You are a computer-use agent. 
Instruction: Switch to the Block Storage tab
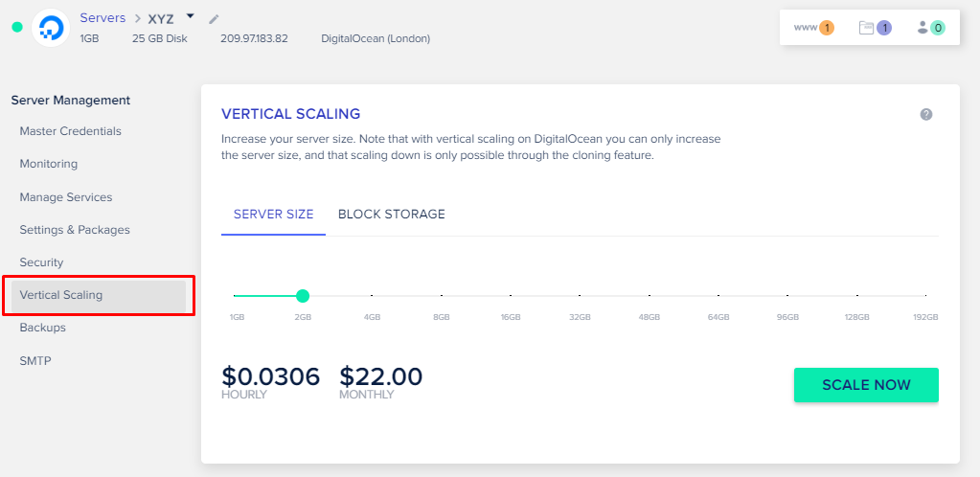391,215
